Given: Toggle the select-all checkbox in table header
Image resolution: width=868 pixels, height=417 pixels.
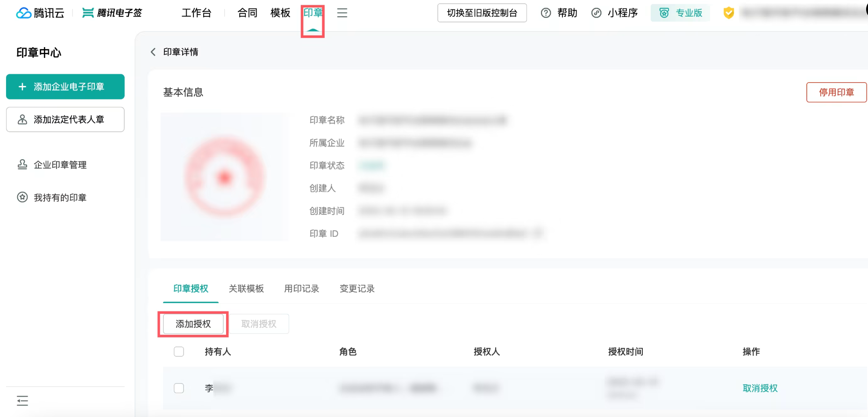Looking at the screenshot, I should tap(179, 352).
